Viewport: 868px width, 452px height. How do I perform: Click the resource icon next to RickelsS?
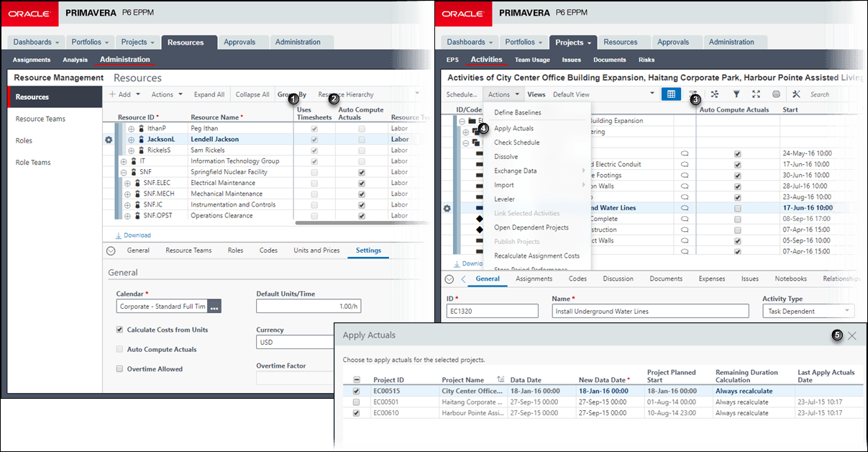tap(142, 150)
